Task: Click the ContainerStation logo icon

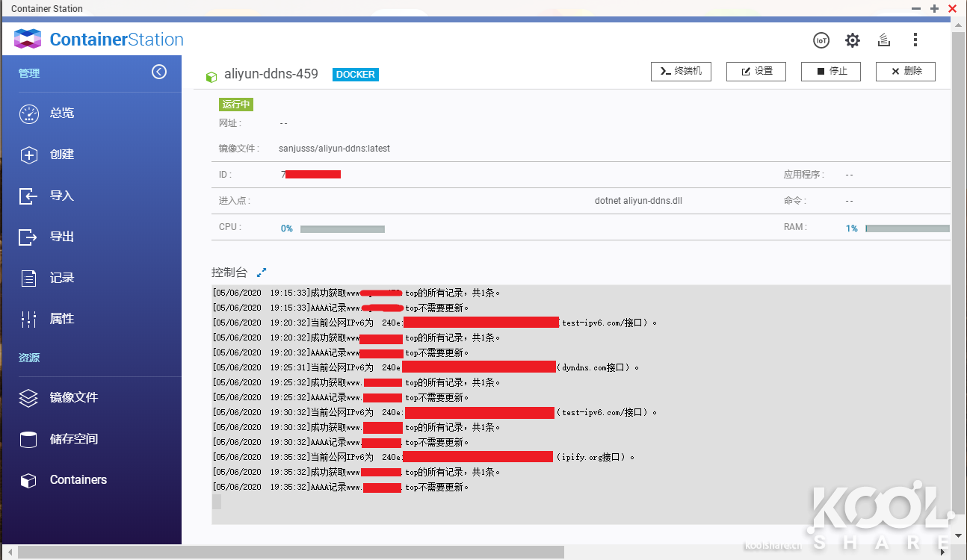Action: [x=28, y=40]
